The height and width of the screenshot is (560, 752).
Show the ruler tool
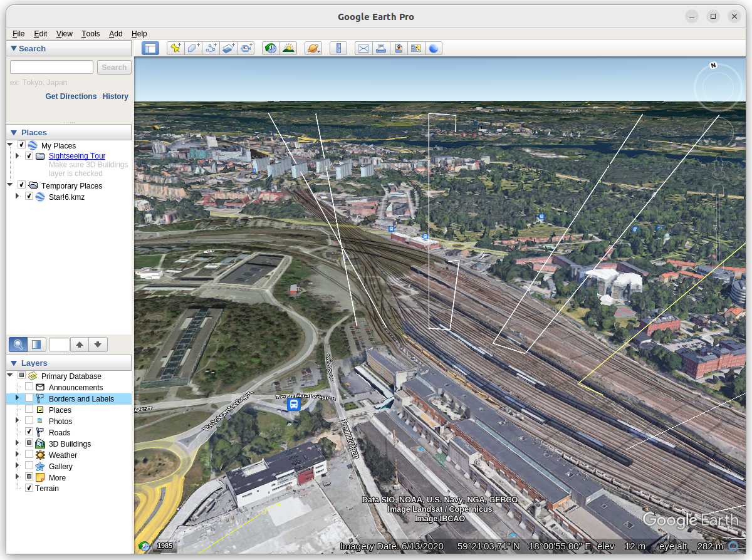[x=338, y=48]
